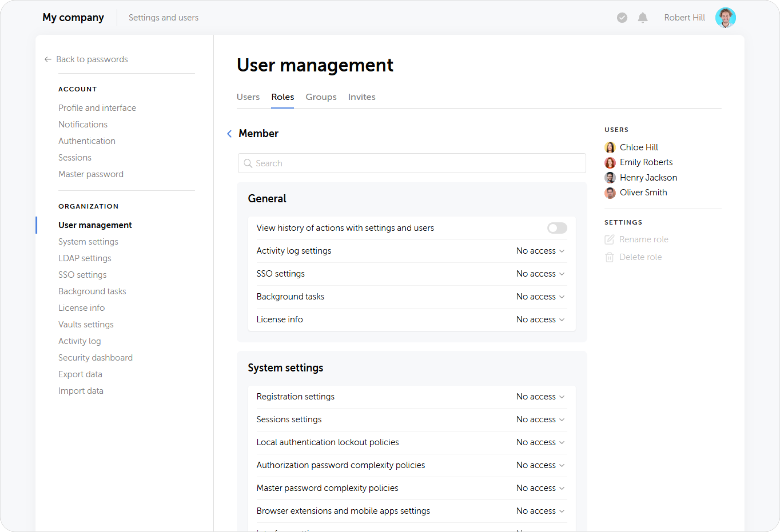The height and width of the screenshot is (532, 780).
Task: Open License info access dropdown
Action: tap(540, 320)
